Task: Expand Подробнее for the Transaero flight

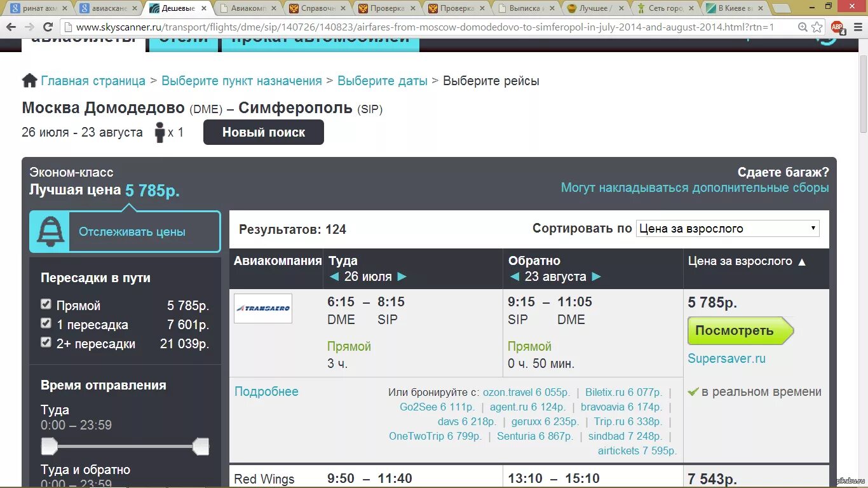Action: [x=266, y=391]
